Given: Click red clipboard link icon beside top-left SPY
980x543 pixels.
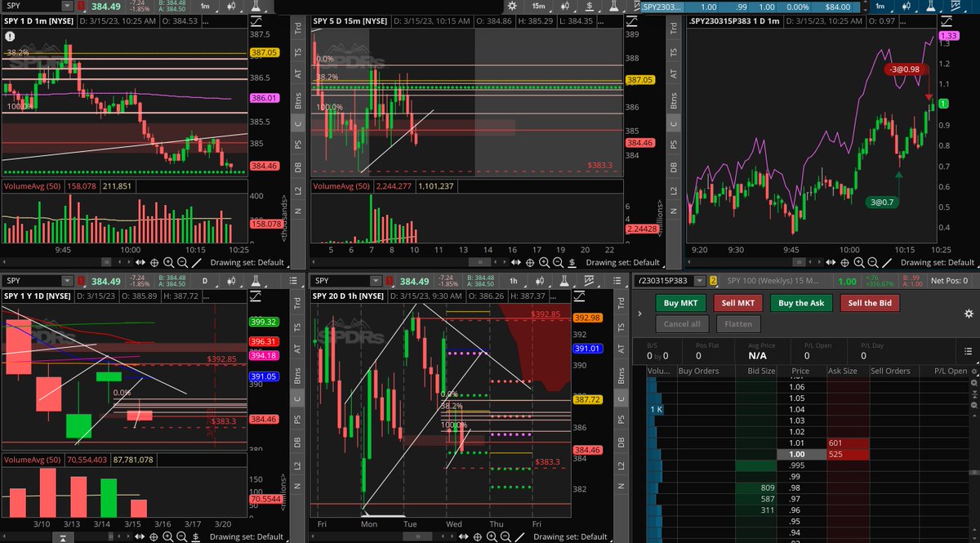Looking at the screenshot, I should [81, 7].
